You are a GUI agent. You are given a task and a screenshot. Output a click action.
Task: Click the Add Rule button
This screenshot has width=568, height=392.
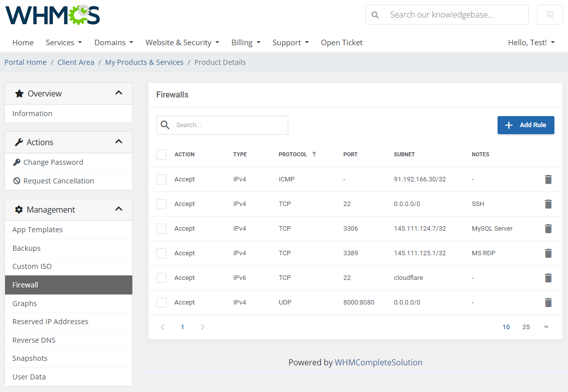[526, 125]
